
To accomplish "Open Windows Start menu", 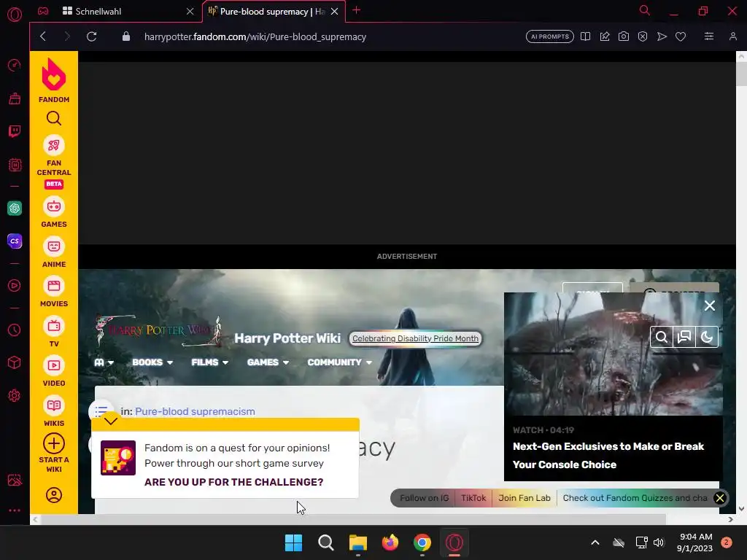I will (x=293, y=542).
